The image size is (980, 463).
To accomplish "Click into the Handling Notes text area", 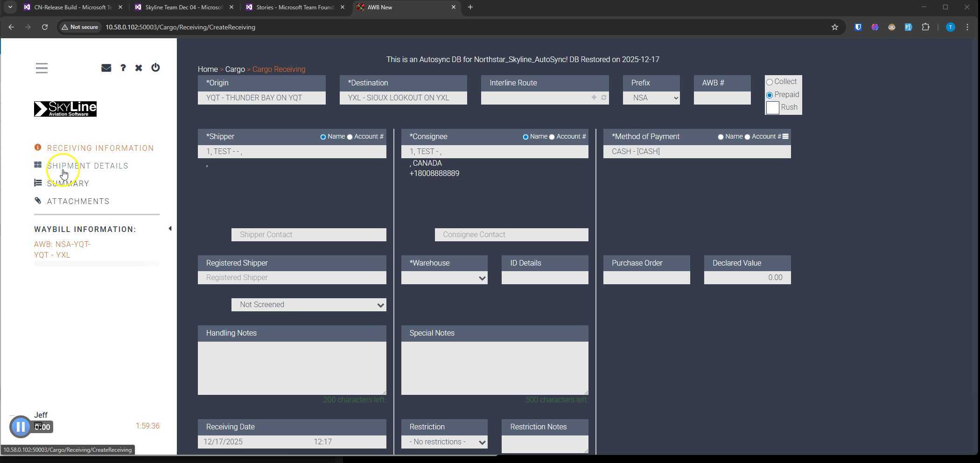I will [292, 368].
